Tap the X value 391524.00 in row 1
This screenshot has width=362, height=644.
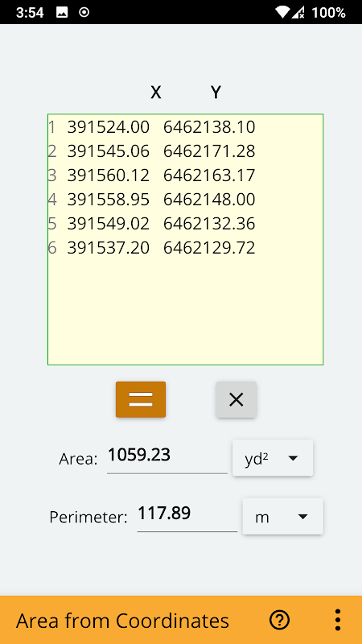point(109,127)
